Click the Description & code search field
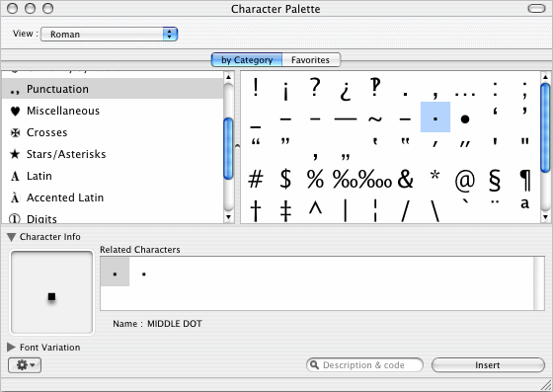Screen dimensions: 553x392 point(364,365)
